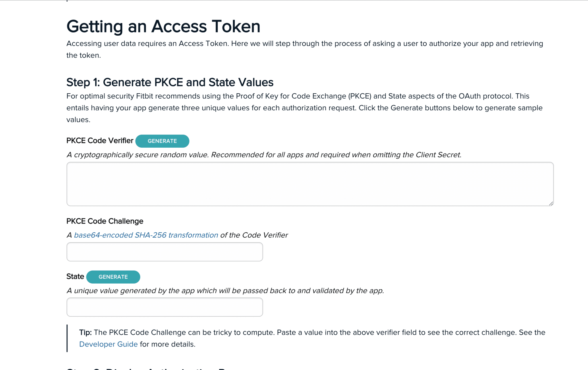Image resolution: width=588 pixels, height=370 pixels.
Task: Click the bold "Tip:" text
Action: pyautogui.click(x=85, y=332)
